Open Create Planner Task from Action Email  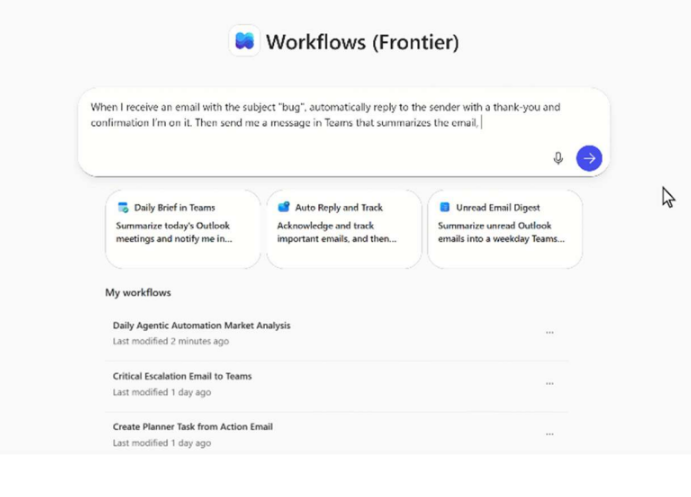tap(192, 427)
